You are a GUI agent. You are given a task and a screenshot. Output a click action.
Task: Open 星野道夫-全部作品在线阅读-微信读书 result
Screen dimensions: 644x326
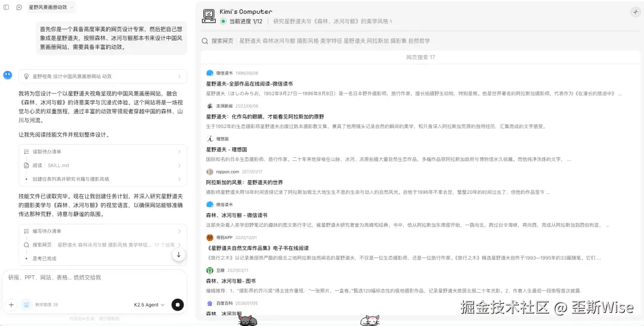click(x=249, y=84)
